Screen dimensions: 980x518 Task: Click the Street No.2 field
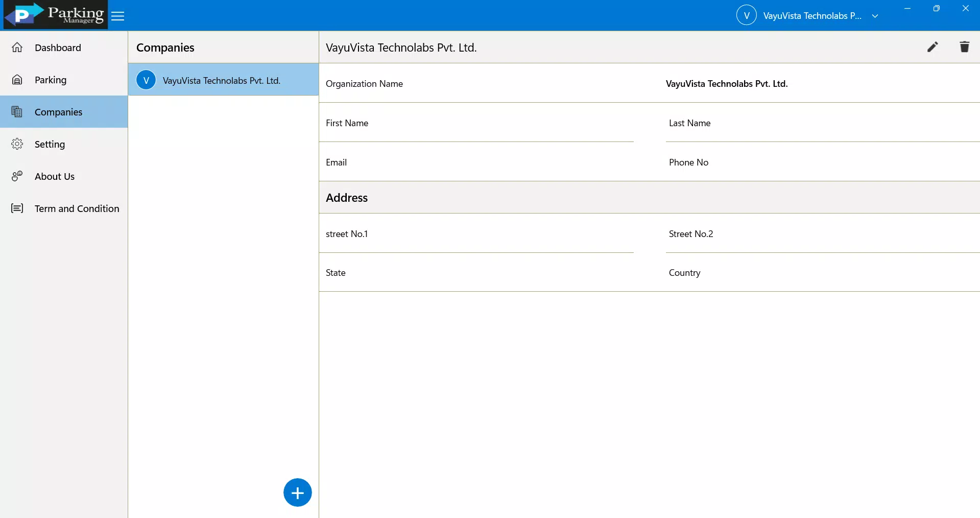click(823, 234)
